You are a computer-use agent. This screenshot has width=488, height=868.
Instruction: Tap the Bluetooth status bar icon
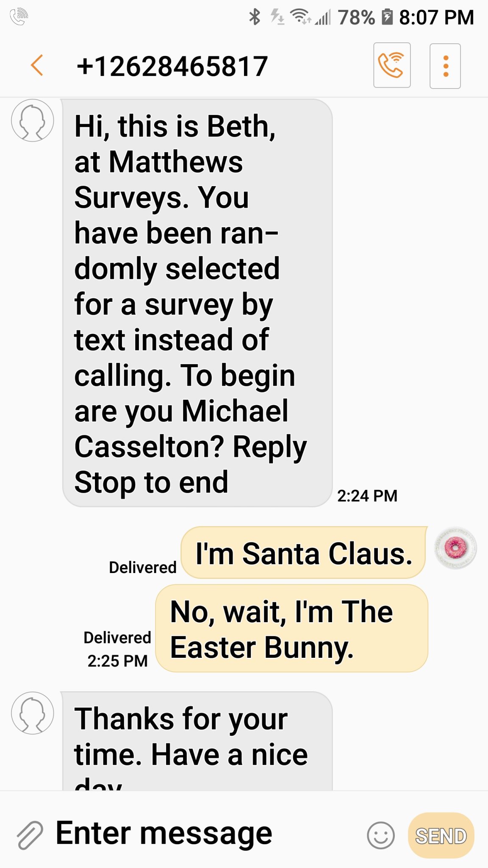coord(255,17)
